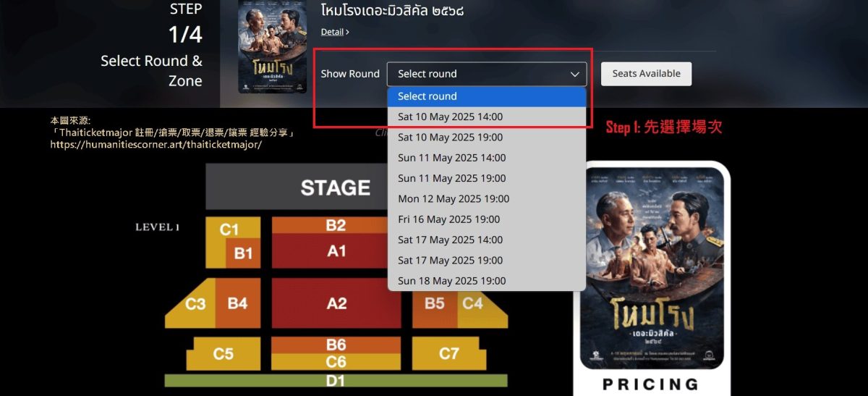Choose yellow zone C5

pyautogui.click(x=224, y=354)
